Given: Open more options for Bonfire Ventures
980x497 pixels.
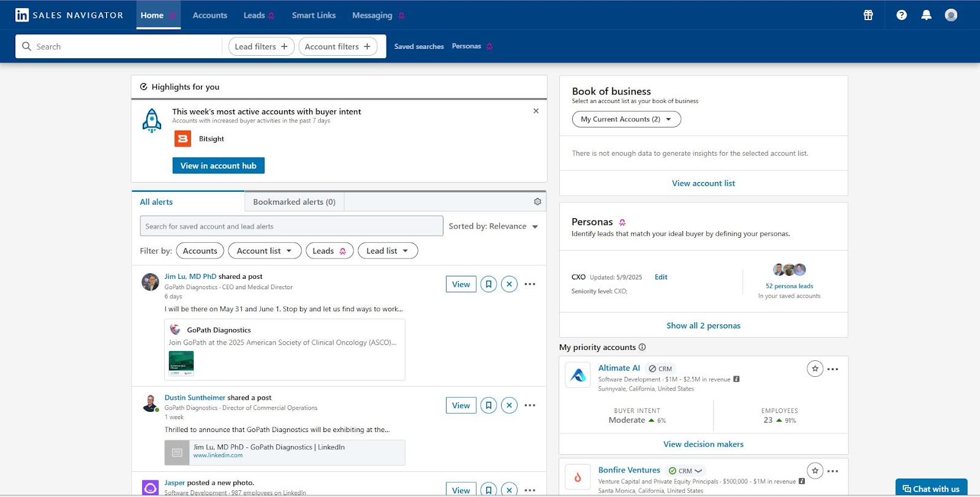Looking at the screenshot, I should (x=833, y=471).
